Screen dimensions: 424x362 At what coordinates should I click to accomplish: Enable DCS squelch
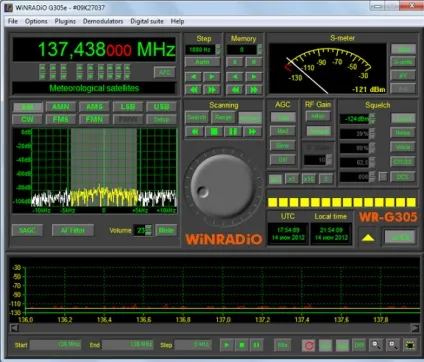[x=403, y=177]
